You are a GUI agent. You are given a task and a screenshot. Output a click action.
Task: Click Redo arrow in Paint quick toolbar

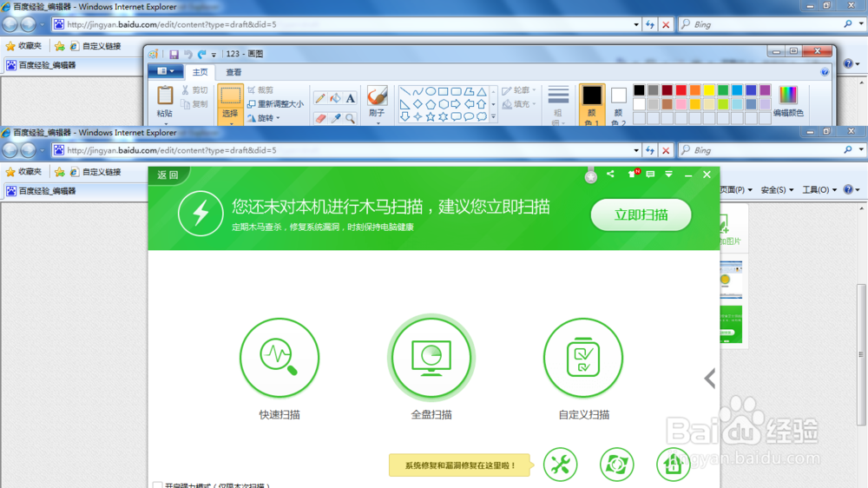201,55
